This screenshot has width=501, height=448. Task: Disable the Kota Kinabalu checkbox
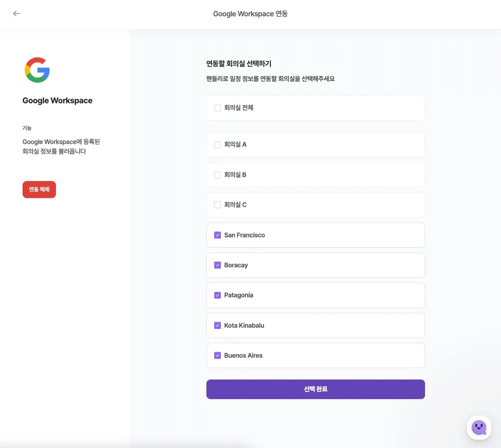(218, 325)
